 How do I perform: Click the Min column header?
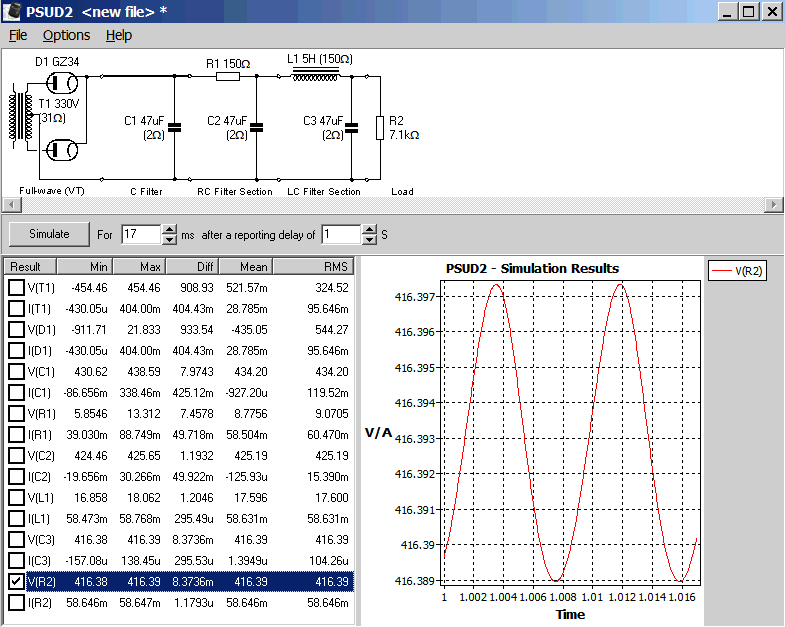click(85, 267)
